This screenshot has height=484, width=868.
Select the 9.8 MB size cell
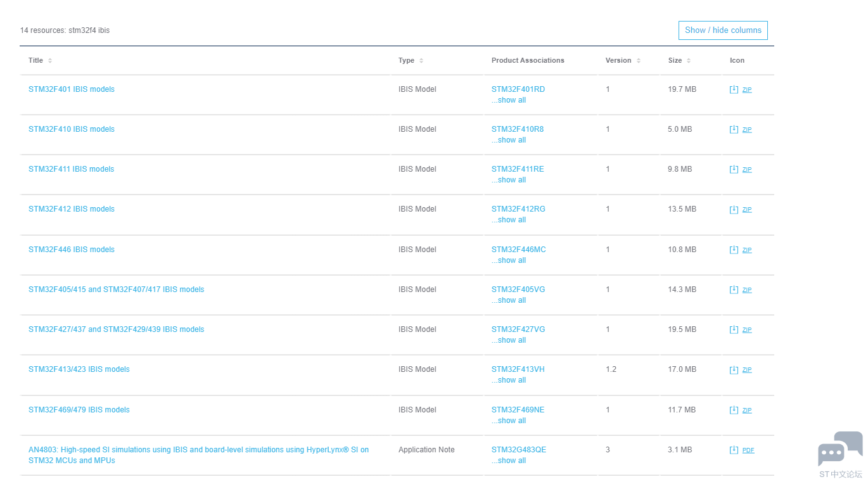(x=680, y=169)
